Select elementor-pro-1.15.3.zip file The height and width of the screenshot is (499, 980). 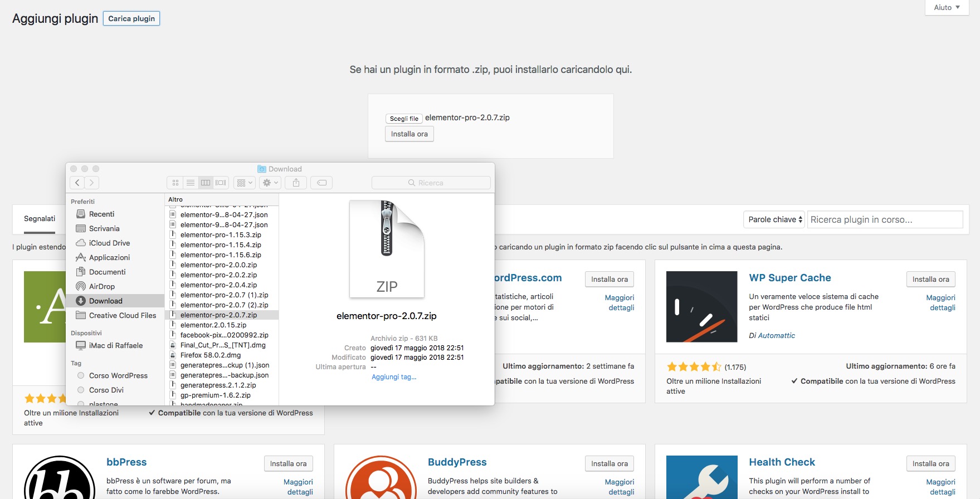coord(222,235)
